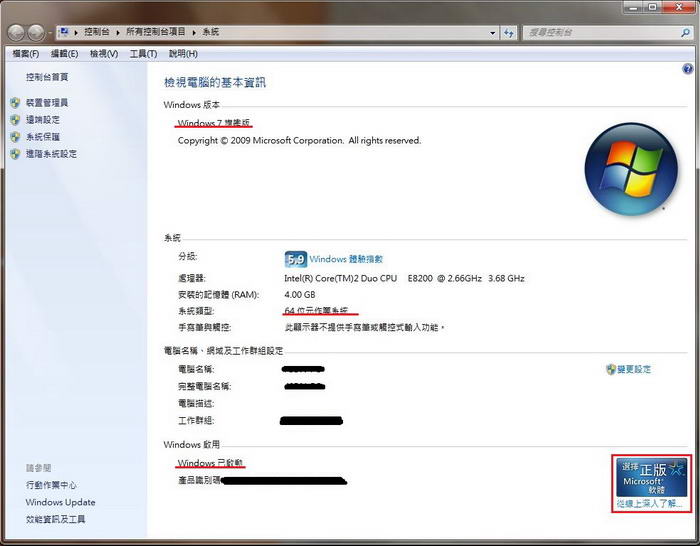Open the Windows 體驗指數 link
Image resolution: width=700 pixels, height=546 pixels.
[346, 258]
